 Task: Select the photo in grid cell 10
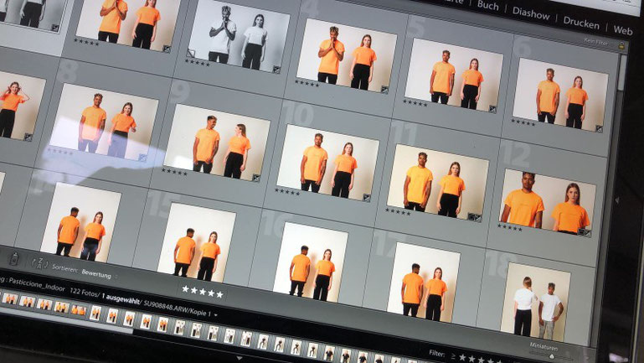coord(327,163)
